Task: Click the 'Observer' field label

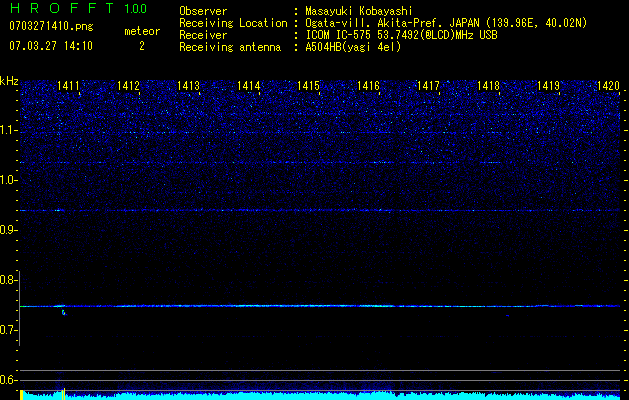Action: click(x=203, y=11)
